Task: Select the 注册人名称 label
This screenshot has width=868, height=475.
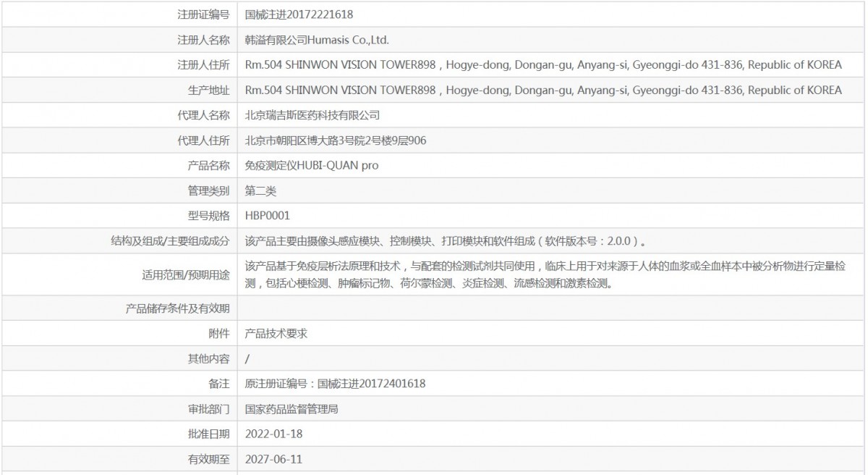Action: [204, 40]
